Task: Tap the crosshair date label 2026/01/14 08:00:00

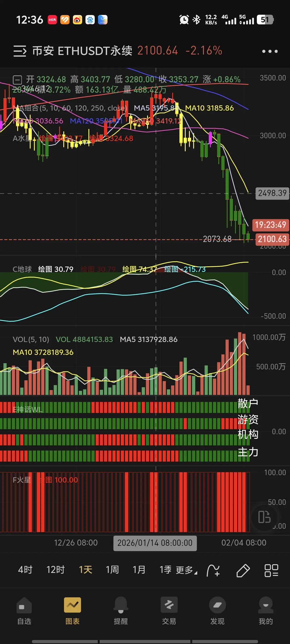Action: [x=155, y=543]
